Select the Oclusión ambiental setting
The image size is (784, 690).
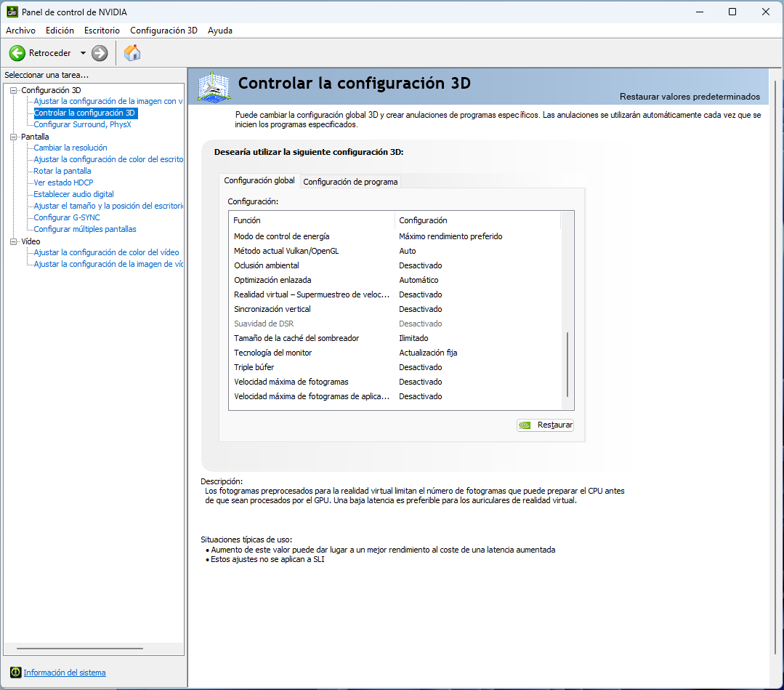pyautogui.click(x=395, y=265)
